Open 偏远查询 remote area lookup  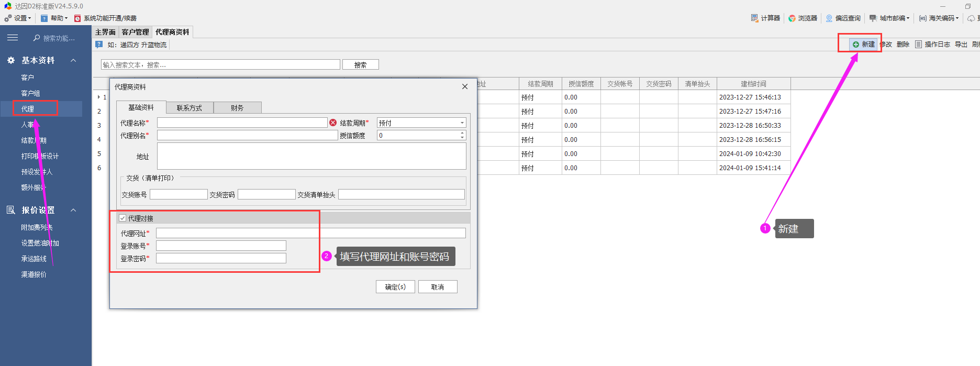click(x=843, y=18)
